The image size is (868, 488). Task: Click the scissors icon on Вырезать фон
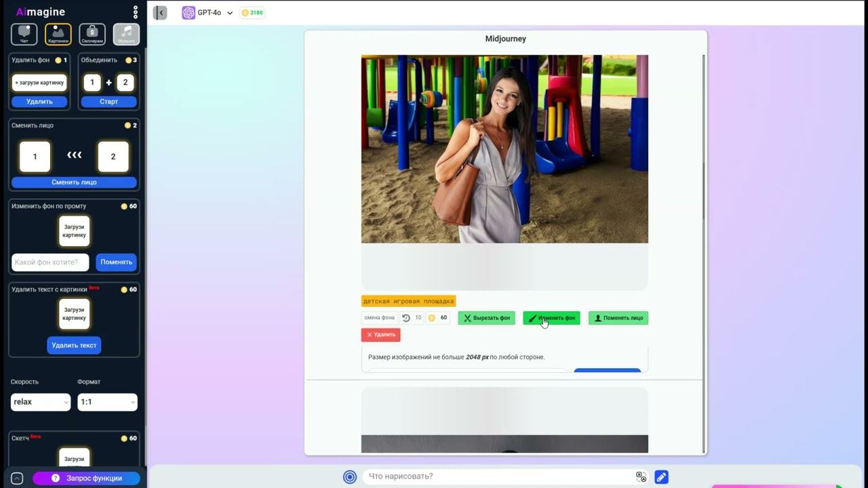[x=467, y=318]
